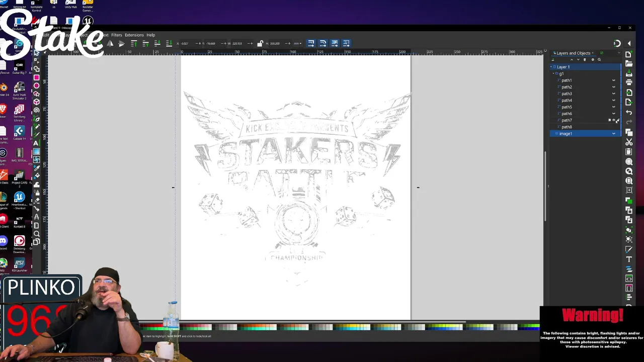Click the canvas vertical scrollbar
The image size is (644, 362).
tap(545, 187)
